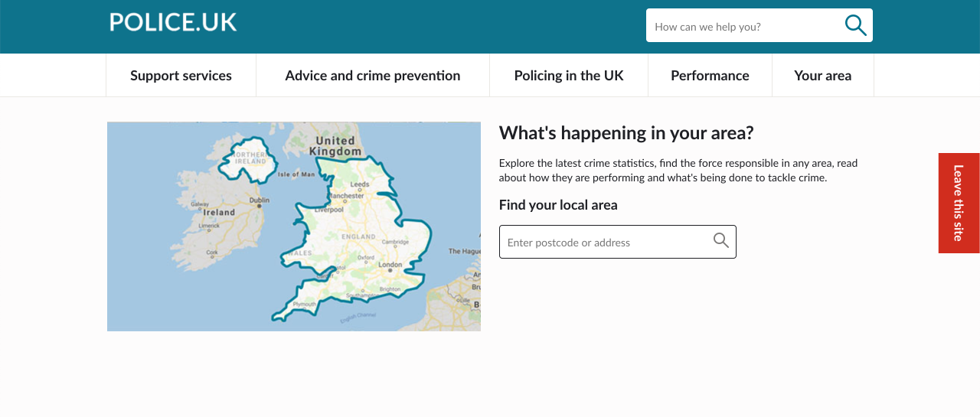The width and height of the screenshot is (980, 417).
Task: Click the postcode search magnifier icon
Action: coord(720,241)
